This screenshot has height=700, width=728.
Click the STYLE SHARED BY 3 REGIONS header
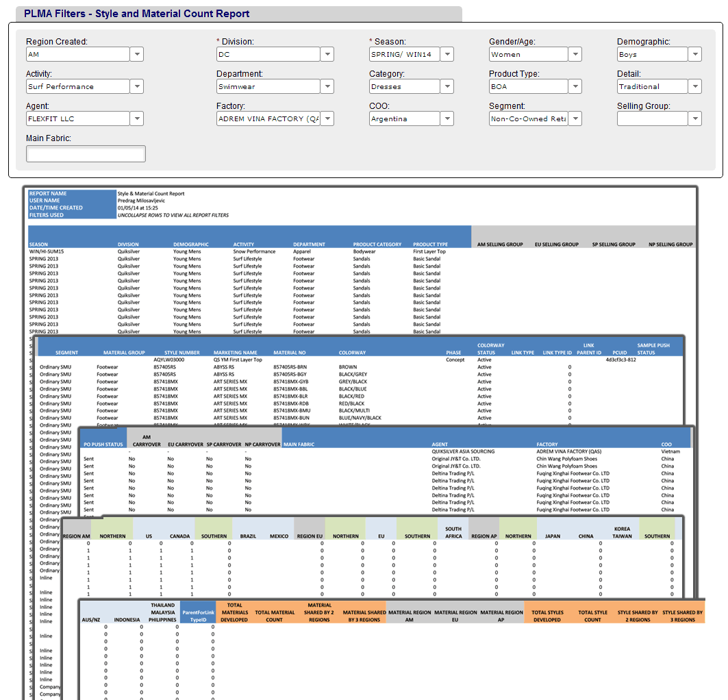click(683, 616)
